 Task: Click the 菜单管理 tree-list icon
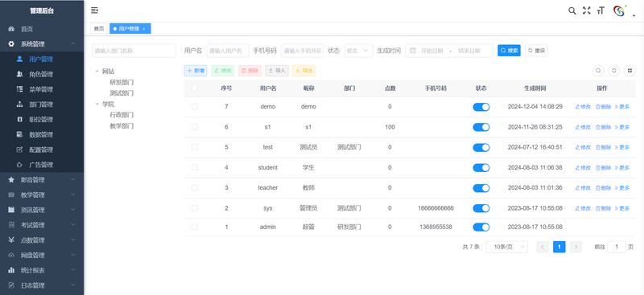(19, 89)
